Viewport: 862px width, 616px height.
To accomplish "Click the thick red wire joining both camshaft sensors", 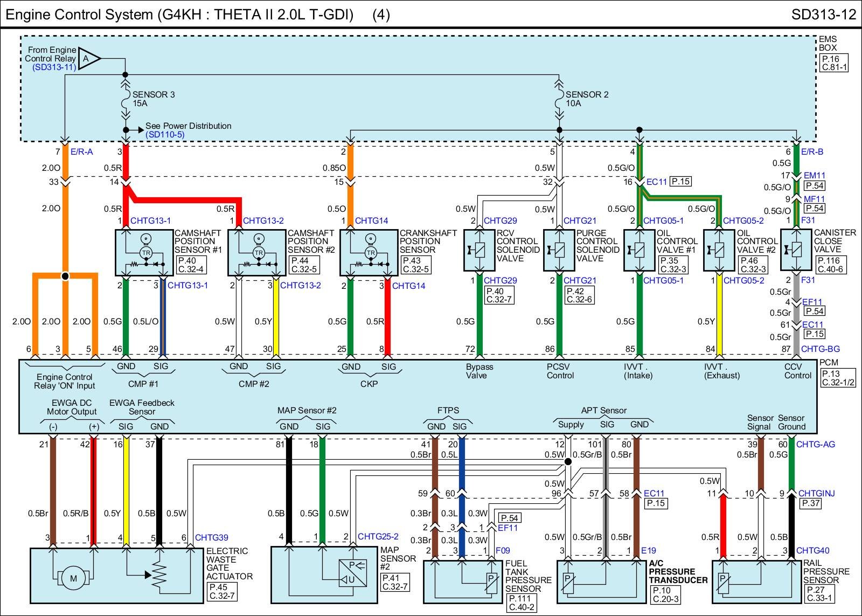I will pos(183,200).
